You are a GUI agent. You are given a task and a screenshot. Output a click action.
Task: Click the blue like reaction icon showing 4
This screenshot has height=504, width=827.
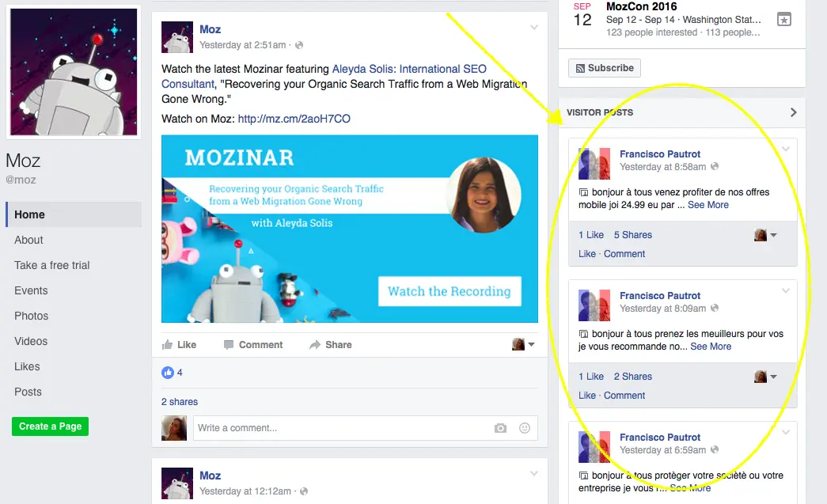click(x=168, y=373)
